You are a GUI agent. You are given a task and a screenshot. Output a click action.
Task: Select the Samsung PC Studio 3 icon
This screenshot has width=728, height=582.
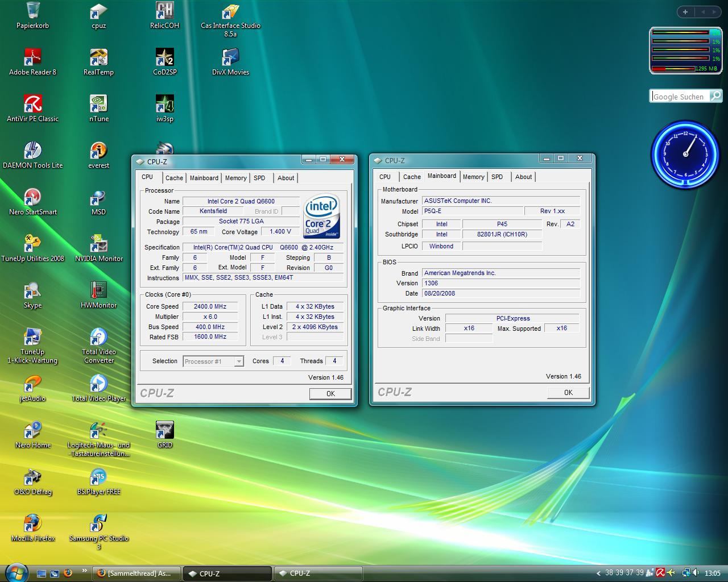pyautogui.click(x=98, y=532)
